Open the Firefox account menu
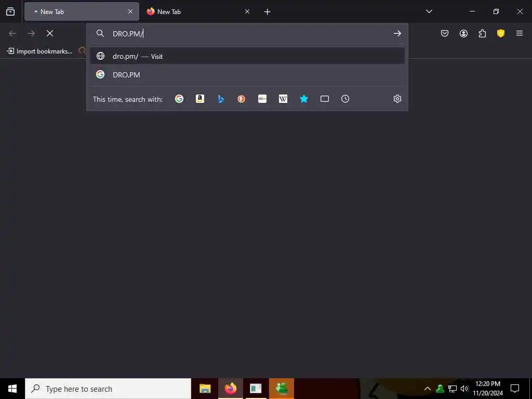This screenshot has height=399, width=532. point(463,33)
